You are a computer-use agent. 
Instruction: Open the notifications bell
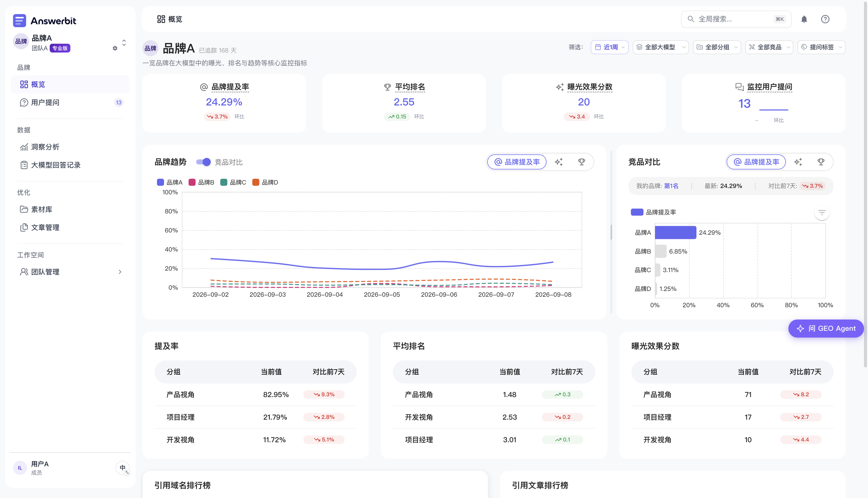tap(804, 19)
